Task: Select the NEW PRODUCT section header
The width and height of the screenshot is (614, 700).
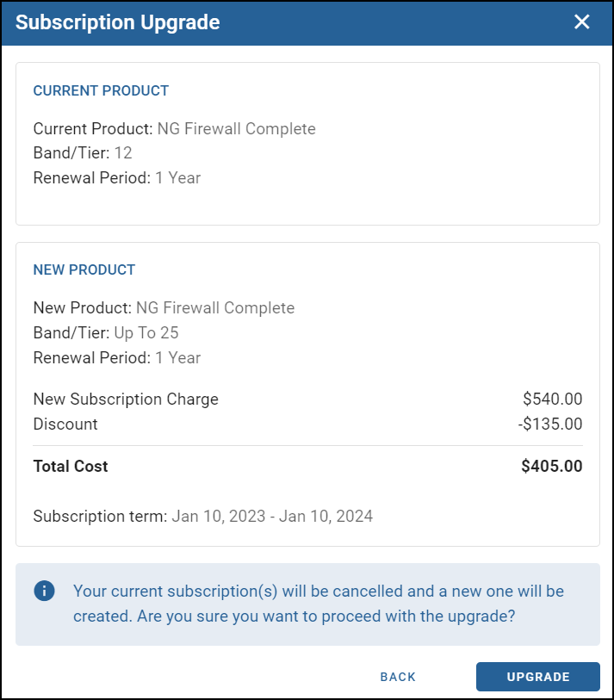Action: [x=84, y=269]
